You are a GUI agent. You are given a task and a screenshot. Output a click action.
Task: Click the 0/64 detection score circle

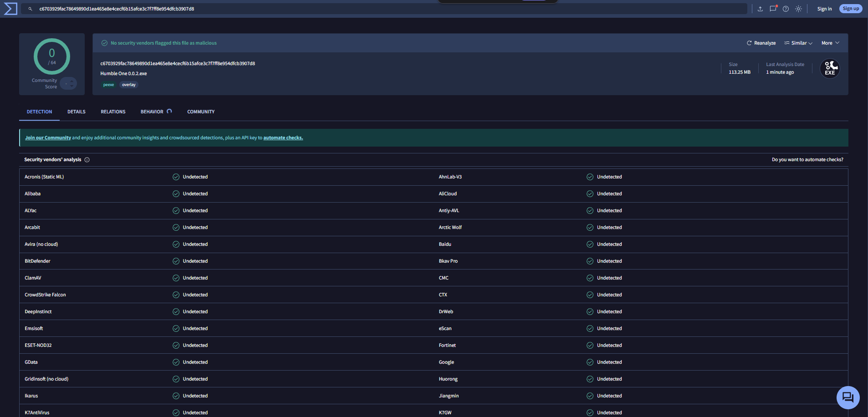pos(52,56)
